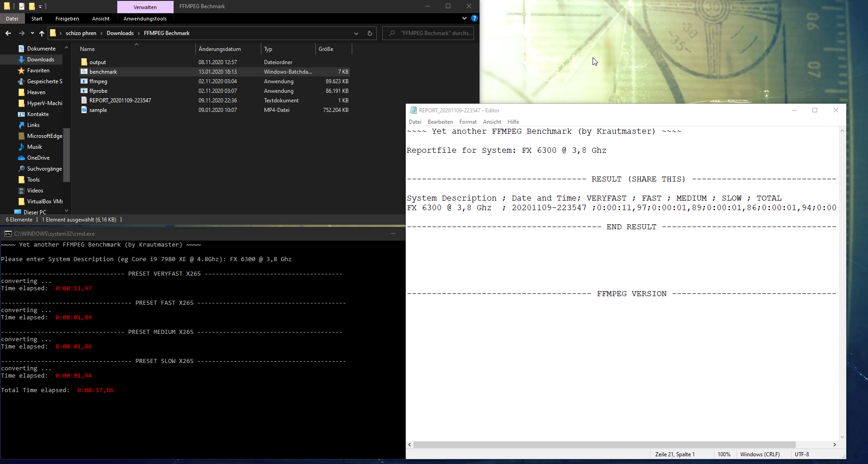Open the recent locations dropdown arrow
Image resolution: width=868 pixels, height=464 pixels.
[x=32, y=33]
